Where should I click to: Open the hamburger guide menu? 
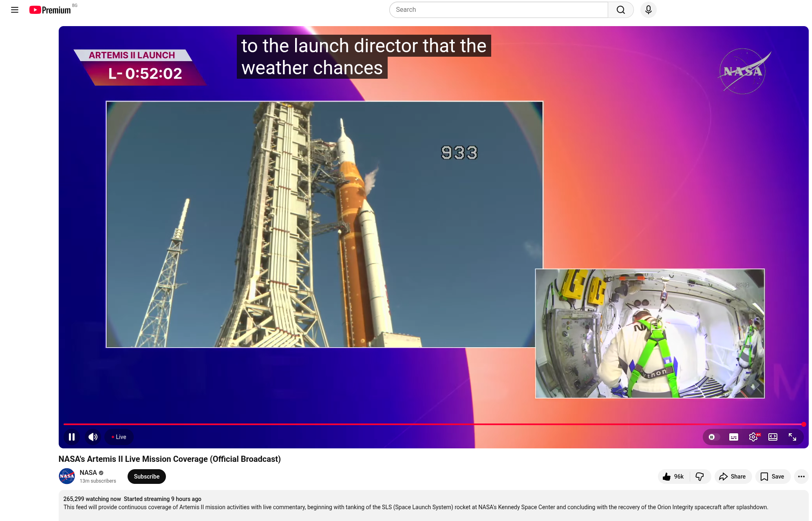tap(15, 10)
